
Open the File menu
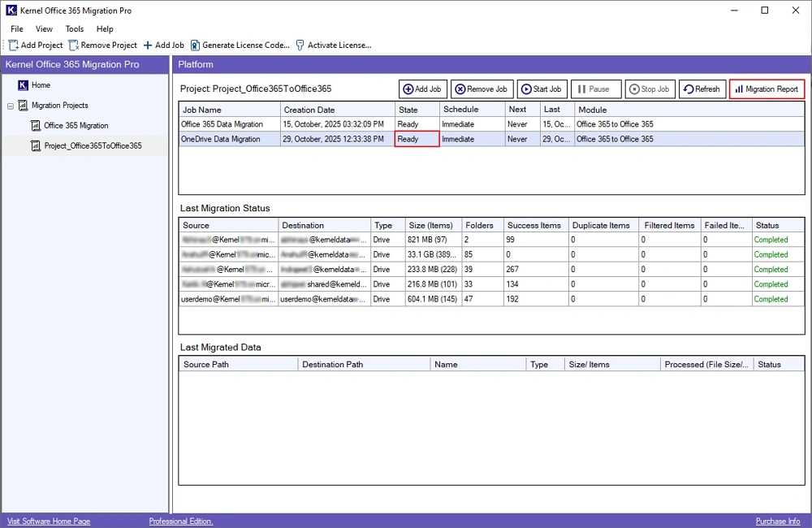16,28
